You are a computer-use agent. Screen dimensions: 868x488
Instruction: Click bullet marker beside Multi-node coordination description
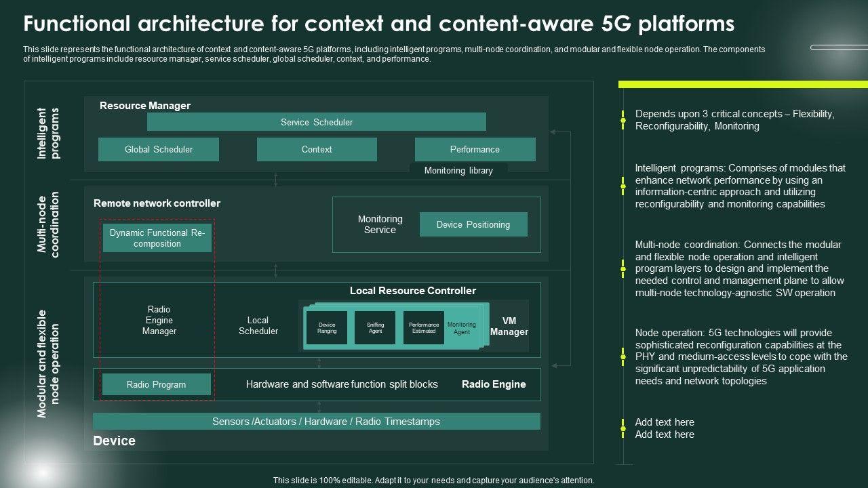point(623,268)
